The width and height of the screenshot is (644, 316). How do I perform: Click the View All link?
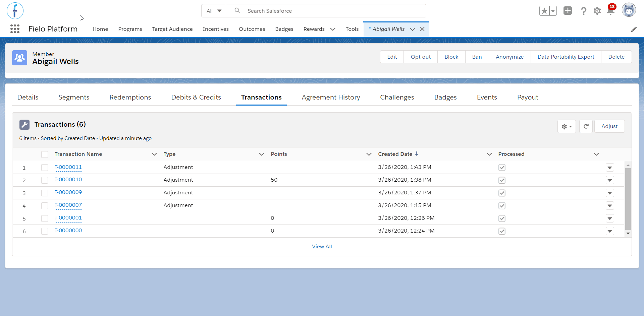(x=322, y=247)
